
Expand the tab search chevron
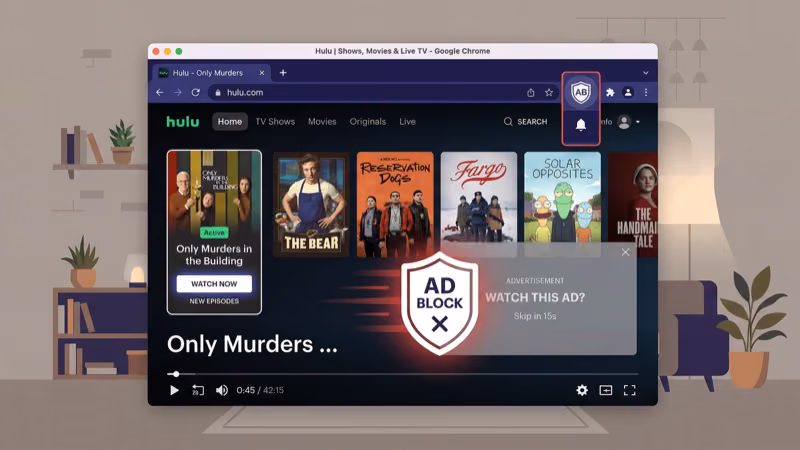click(645, 73)
